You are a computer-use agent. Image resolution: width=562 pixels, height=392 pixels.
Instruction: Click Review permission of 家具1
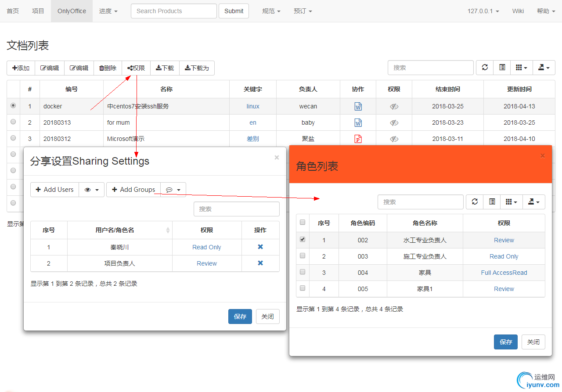tap(504, 289)
